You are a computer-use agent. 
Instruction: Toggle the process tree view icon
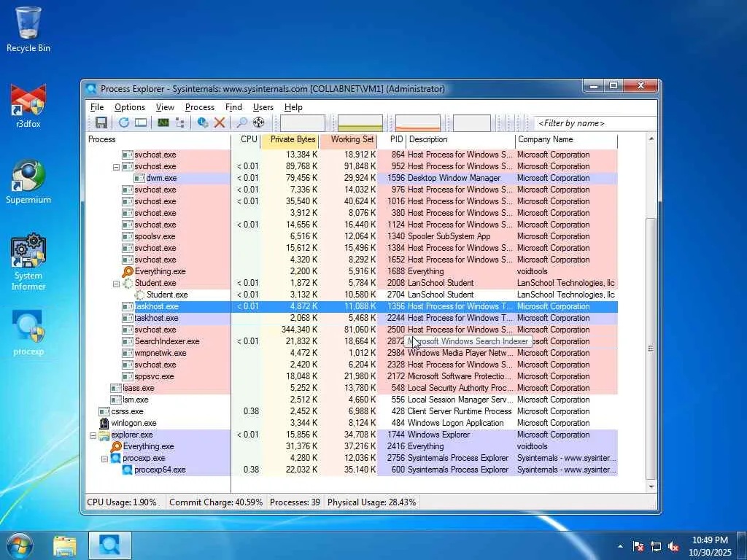coord(180,122)
